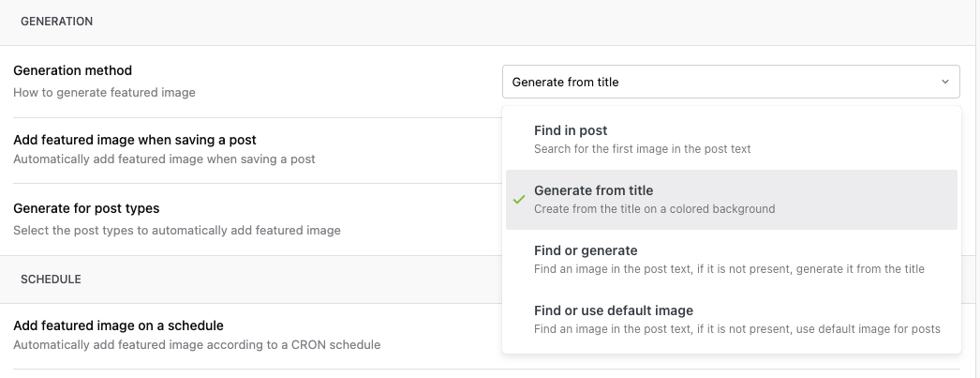Image resolution: width=980 pixels, height=378 pixels.
Task: Click "Add featured image on a schedule" label
Action: point(118,325)
